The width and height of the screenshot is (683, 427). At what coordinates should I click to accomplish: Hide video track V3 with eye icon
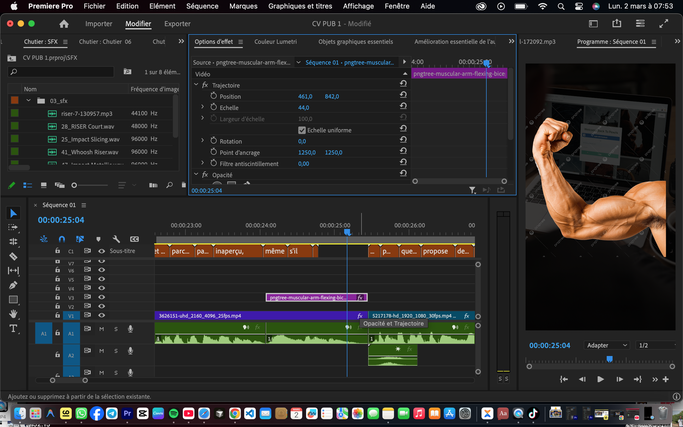(x=101, y=297)
